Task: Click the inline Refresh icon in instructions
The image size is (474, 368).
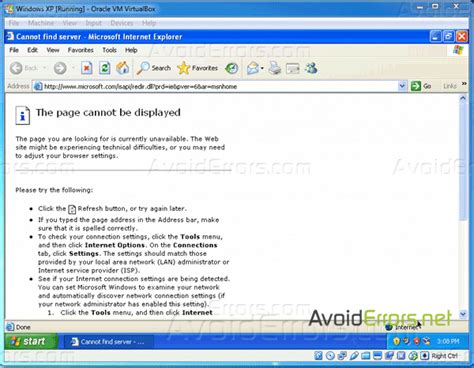Action: [x=72, y=209]
